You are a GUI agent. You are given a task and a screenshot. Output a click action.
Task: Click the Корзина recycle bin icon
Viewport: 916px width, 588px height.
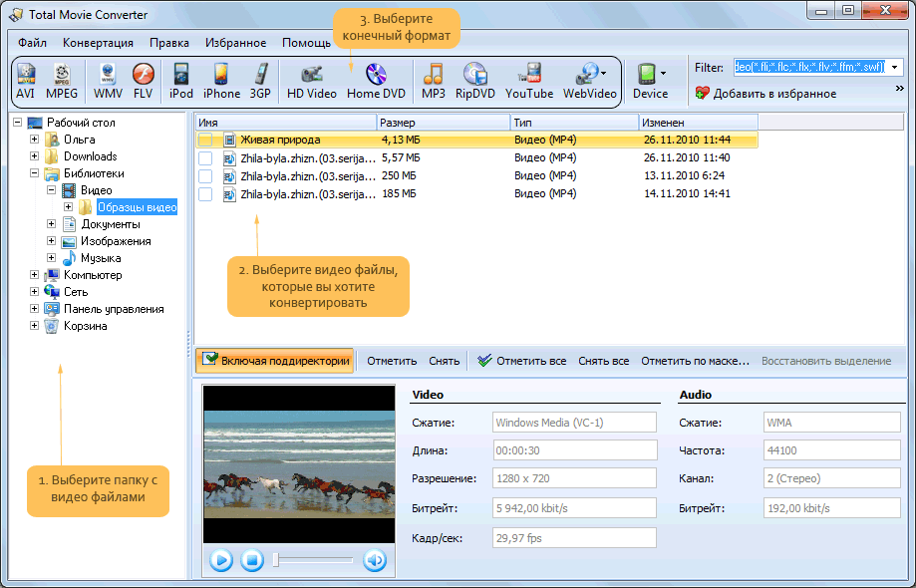[x=52, y=326]
